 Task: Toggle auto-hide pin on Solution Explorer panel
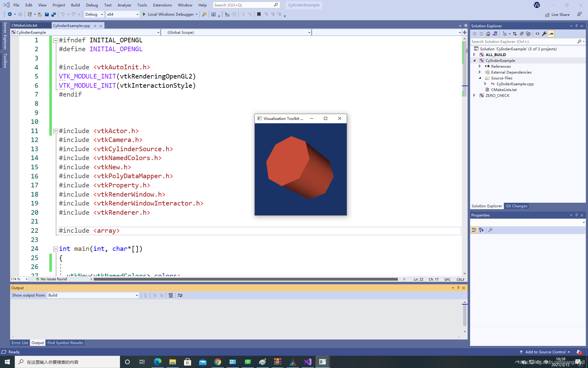click(x=576, y=26)
